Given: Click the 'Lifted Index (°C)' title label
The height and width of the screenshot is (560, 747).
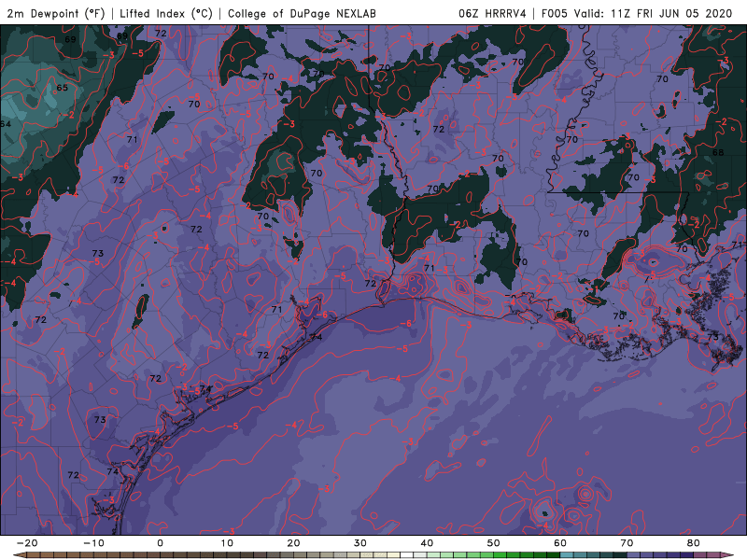Looking at the screenshot, I should pyautogui.click(x=166, y=13).
